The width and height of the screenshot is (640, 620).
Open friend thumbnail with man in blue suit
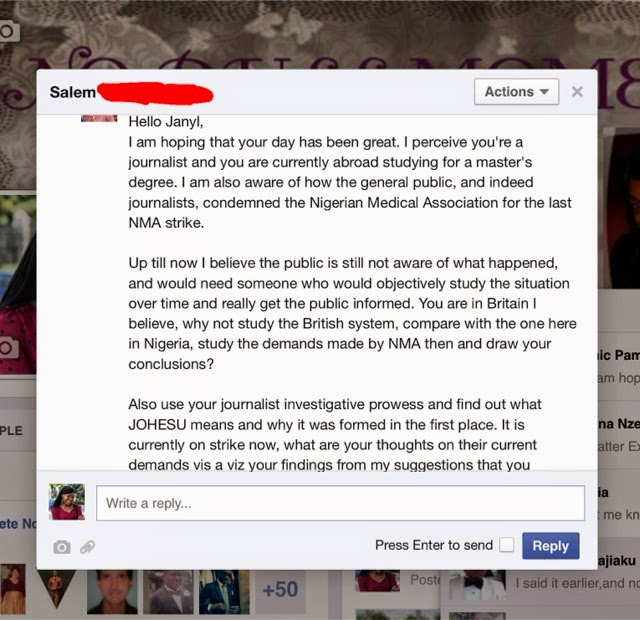coord(224,592)
